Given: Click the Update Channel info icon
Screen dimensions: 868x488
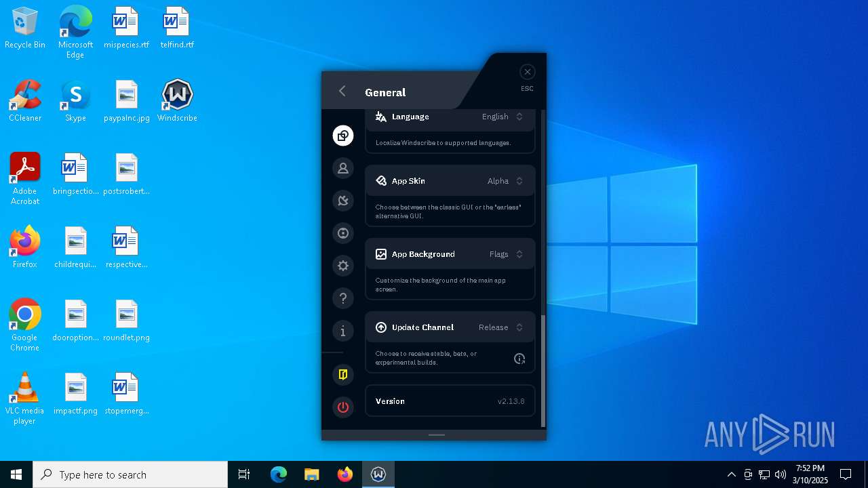Looking at the screenshot, I should click(519, 359).
